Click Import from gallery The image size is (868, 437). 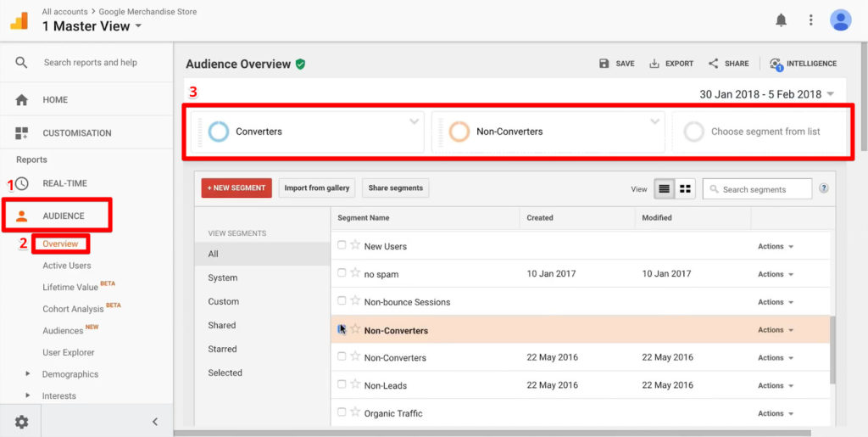[x=317, y=188]
